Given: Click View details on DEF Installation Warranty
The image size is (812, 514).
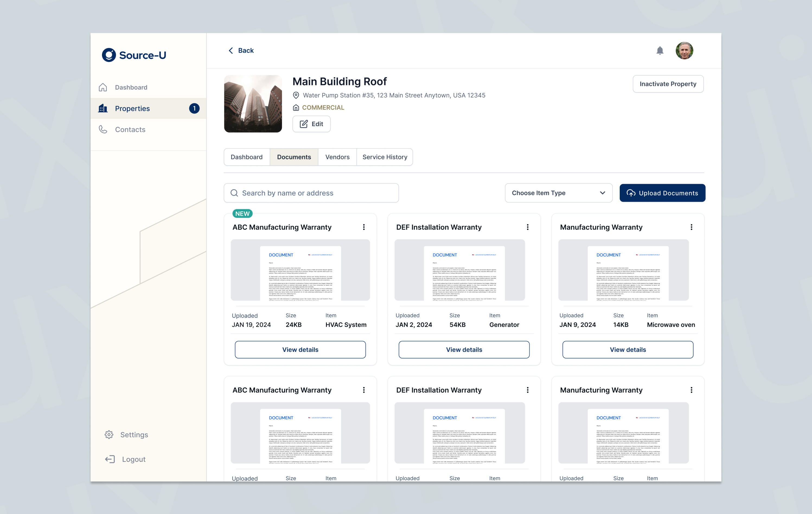Looking at the screenshot, I should [x=464, y=349].
